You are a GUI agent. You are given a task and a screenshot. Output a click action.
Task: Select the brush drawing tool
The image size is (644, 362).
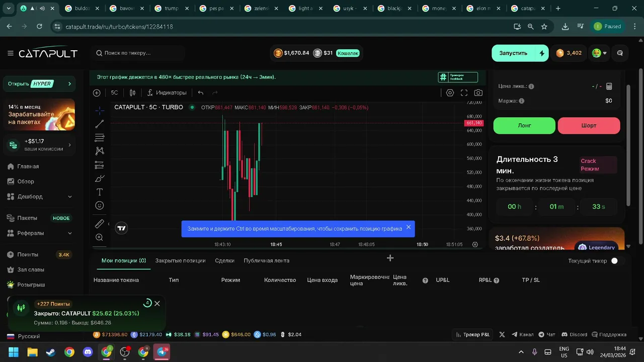coord(100,178)
